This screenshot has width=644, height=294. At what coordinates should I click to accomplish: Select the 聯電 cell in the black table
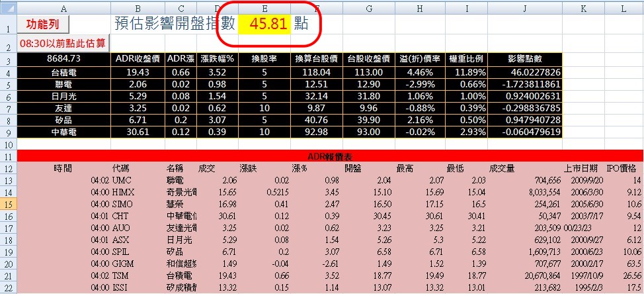[x=63, y=85]
